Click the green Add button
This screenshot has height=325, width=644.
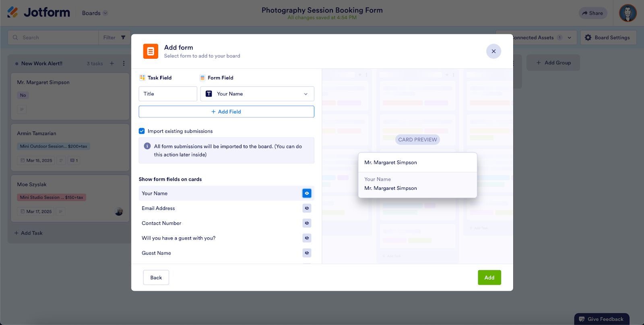click(x=489, y=278)
